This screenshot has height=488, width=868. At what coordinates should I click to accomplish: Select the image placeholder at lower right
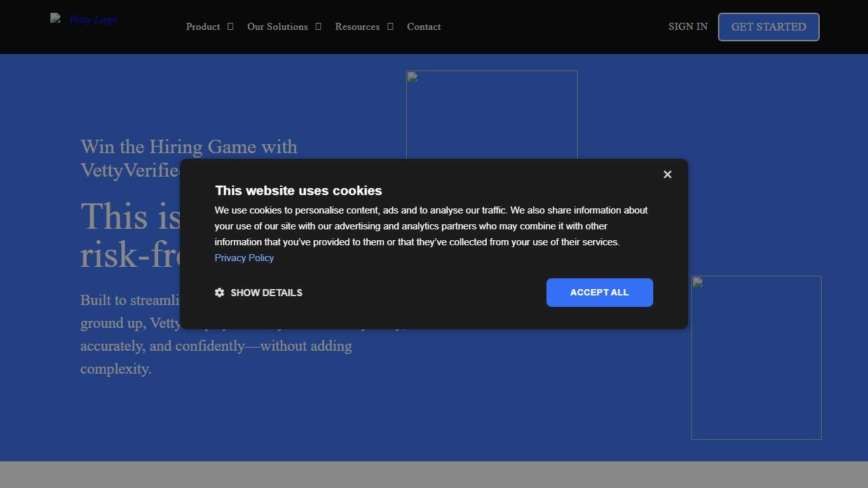[756, 369]
